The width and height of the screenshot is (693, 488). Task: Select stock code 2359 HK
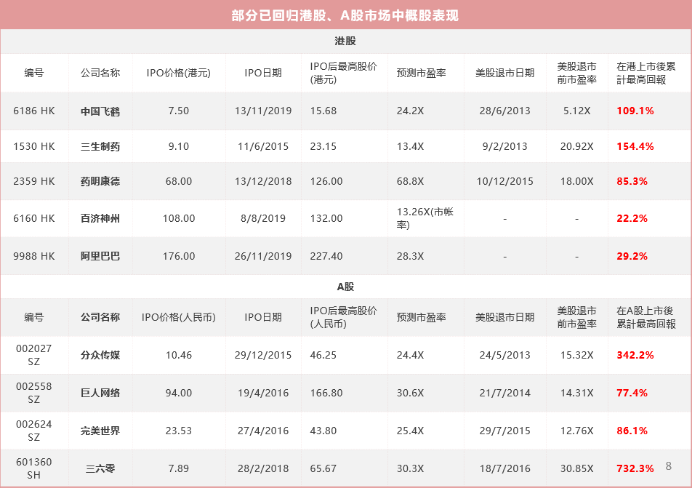[34, 182]
